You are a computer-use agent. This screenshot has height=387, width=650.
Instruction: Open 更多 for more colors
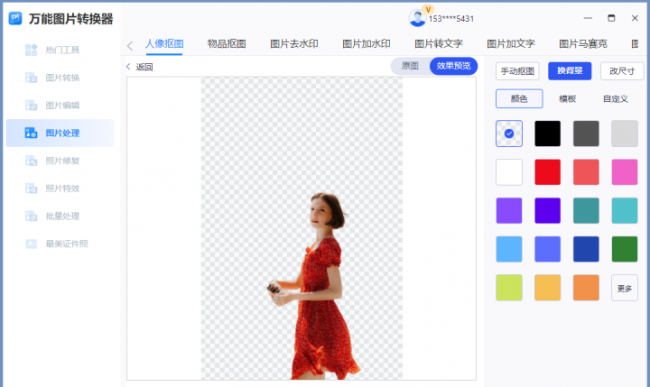click(625, 288)
